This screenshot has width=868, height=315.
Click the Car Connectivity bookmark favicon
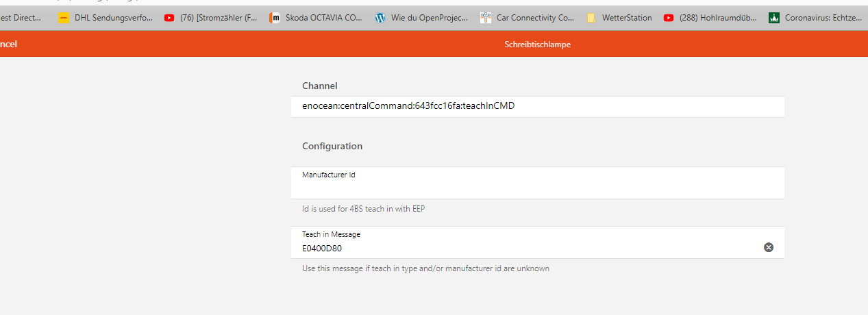(x=486, y=18)
